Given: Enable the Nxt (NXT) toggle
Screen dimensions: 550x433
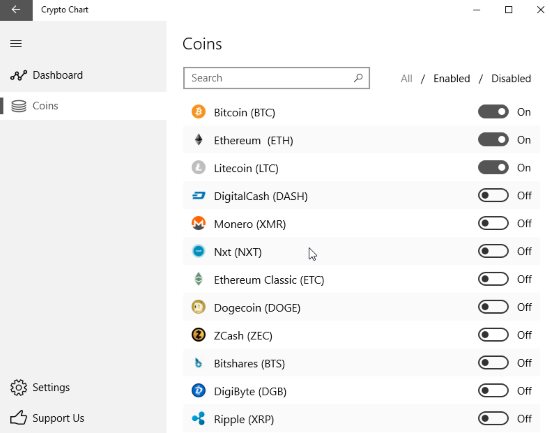Looking at the screenshot, I should pyautogui.click(x=493, y=251).
